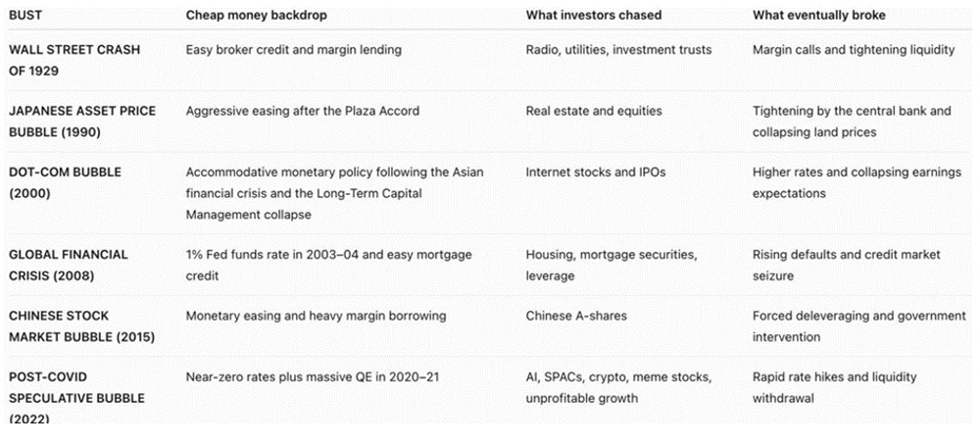Click the Radio, utilities, investment trusts cell
This screenshot has width=980, height=445.
(618, 49)
